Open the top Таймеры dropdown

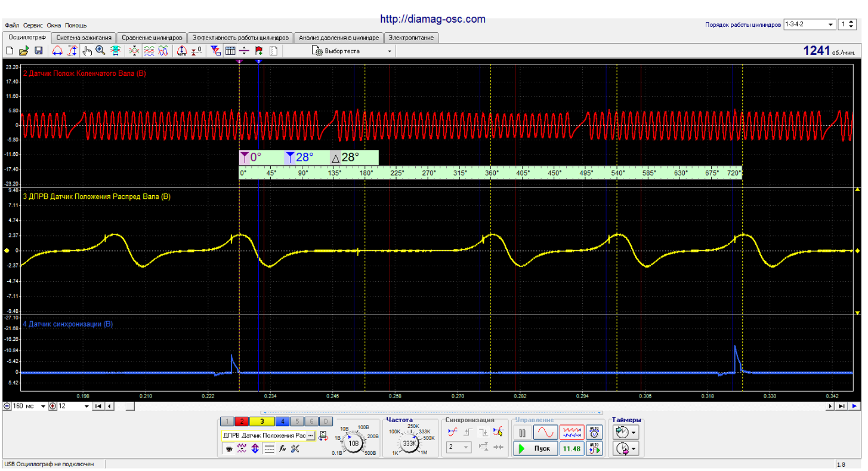tap(626, 432)
